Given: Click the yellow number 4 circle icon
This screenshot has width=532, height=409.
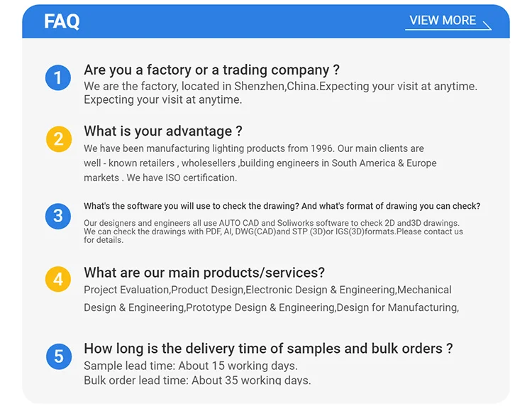Looking at the screenshot, I should coord(58,279).
